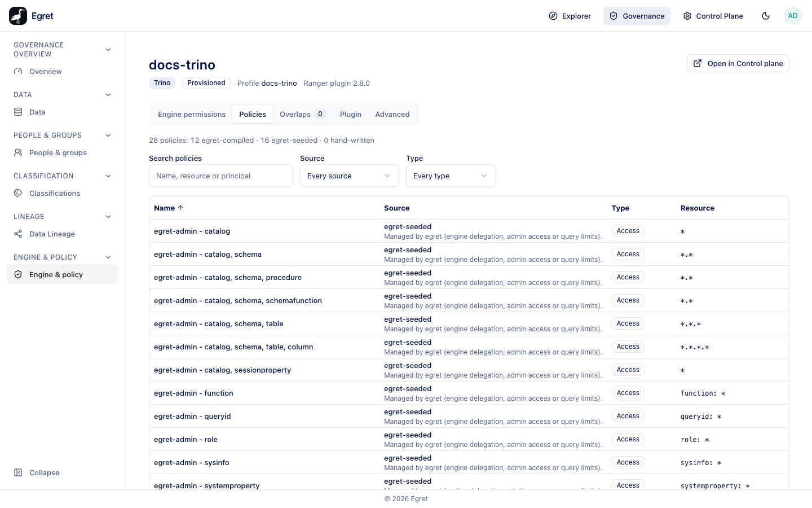Screen dimensions: 812x508
Task: Open the Data Lineage page
Action: click(63, 234)
